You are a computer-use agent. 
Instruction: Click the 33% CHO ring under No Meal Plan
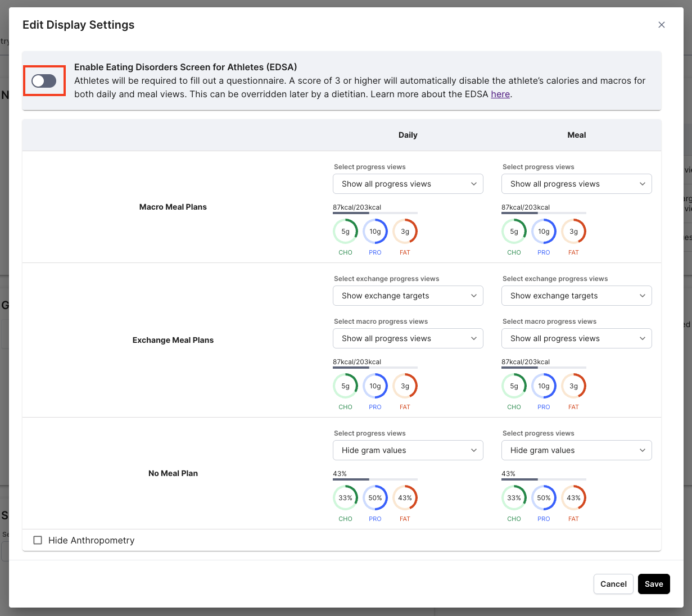pyautogui.click(x=345, y=497)
